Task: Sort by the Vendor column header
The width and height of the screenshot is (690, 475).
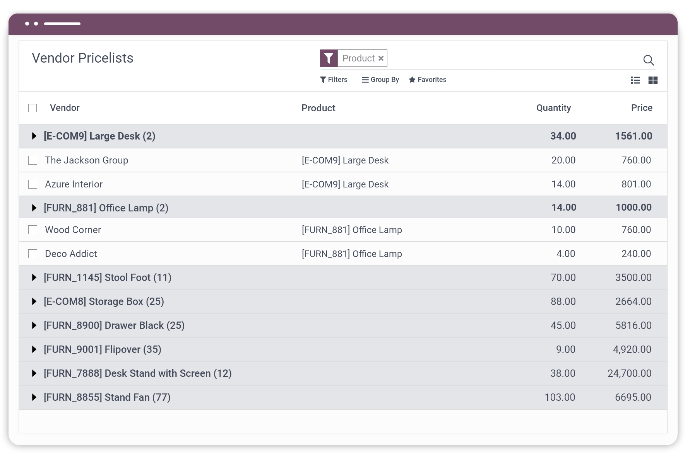Action: click(65, 108)
